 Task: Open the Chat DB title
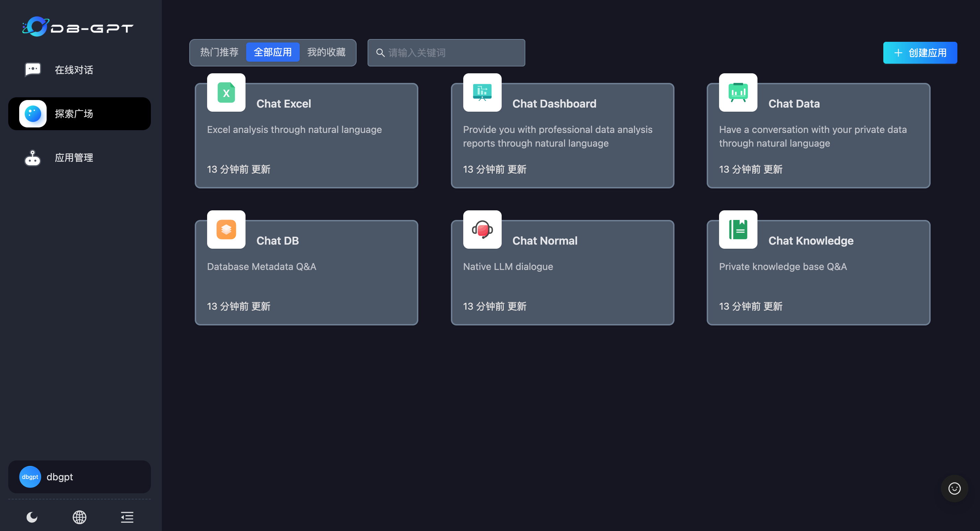(278, 240)
